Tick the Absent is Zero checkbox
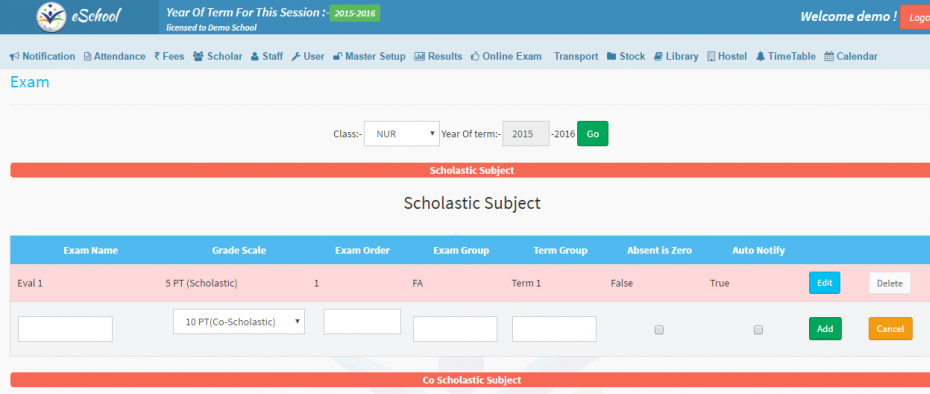The width and height of the screenshot is (930, 394). pyautogui.click(x=659, y=330)
